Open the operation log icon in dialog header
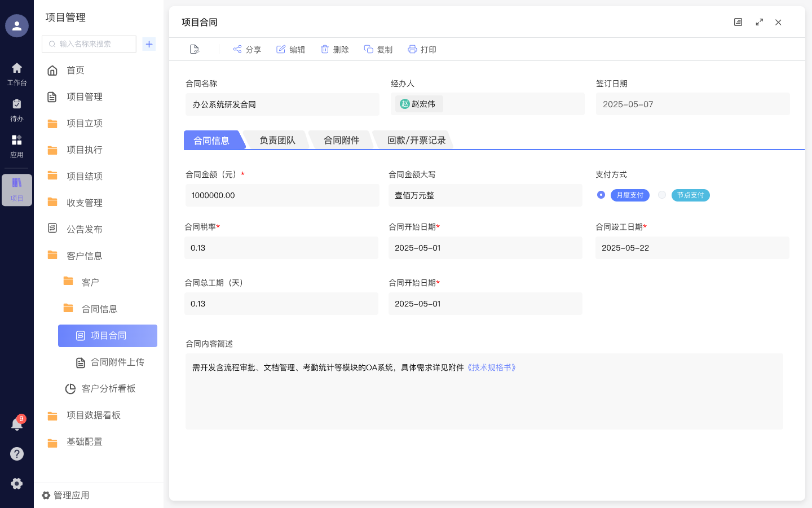Image resolution: width=812 pixels, height=508 pixels. (x=738, y=22)
